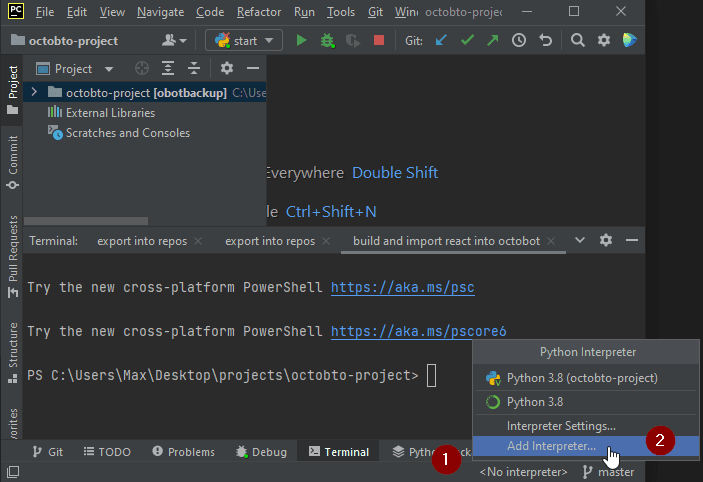Open the File menu
Image resolution: width=703 pixels, height=482 pixels.
pos(45,12)
